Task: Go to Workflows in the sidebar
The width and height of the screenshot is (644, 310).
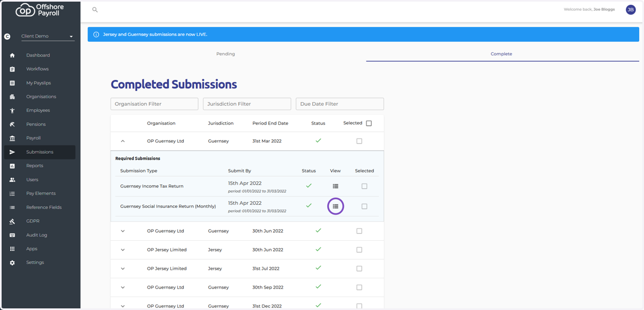Action: point(38,69)
